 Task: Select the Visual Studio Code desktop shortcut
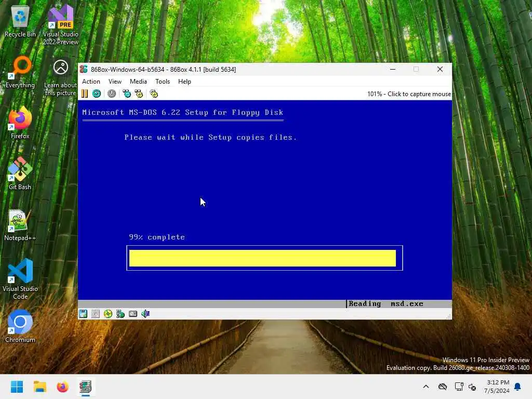pyautogui.click(x=20, y=279)
